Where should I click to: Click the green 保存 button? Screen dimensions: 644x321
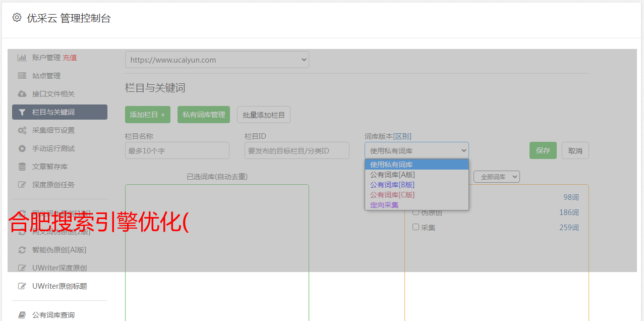543,150
